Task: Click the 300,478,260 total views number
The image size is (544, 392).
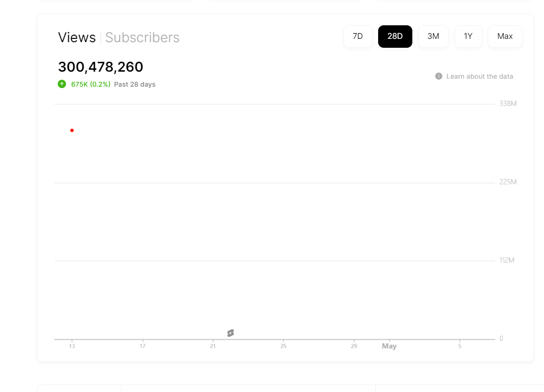Action: coord(101,67)
